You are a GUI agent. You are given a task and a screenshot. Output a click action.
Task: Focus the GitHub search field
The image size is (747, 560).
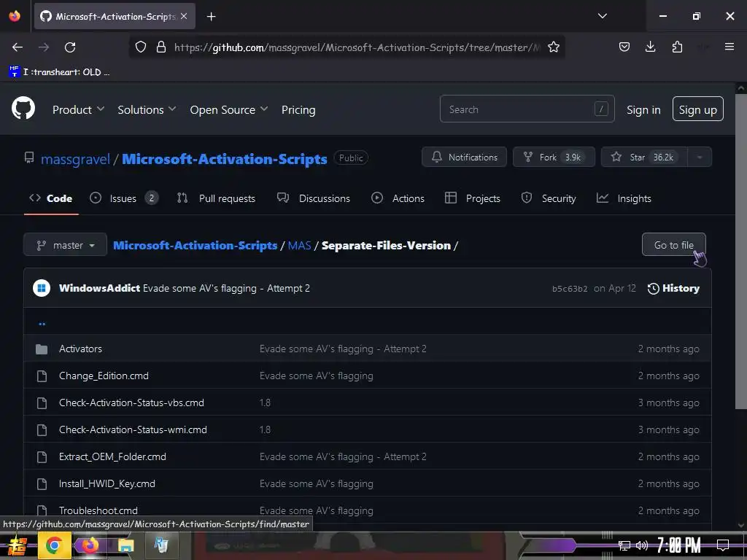[527, 109]
